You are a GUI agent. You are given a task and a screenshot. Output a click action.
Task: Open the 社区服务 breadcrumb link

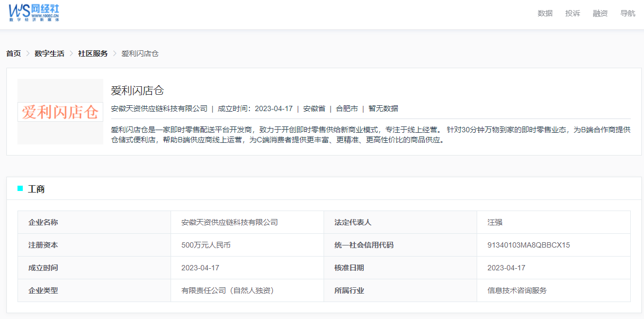click(93, 53)
